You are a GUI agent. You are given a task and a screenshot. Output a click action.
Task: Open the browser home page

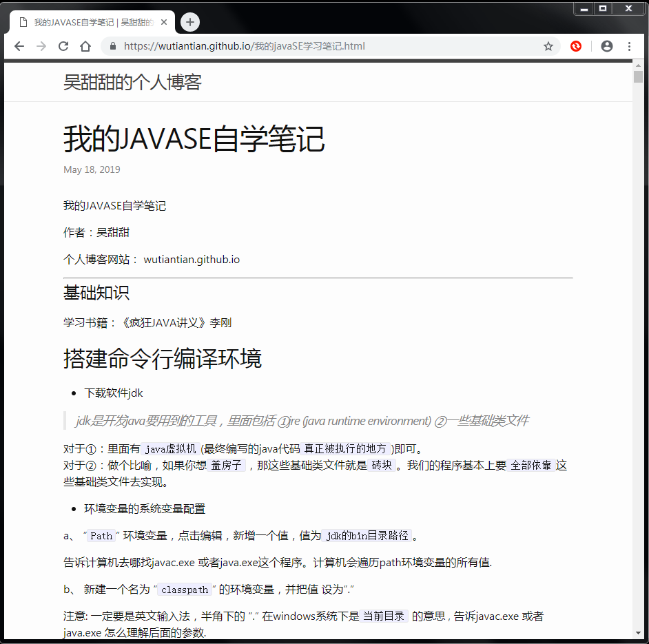(85, 46)
